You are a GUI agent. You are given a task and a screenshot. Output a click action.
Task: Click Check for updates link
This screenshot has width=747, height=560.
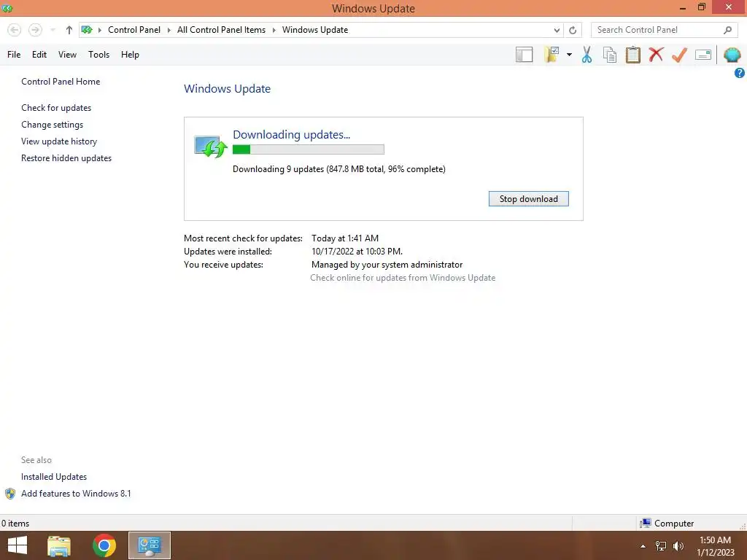pyautogui.click(x=56, y=108)
